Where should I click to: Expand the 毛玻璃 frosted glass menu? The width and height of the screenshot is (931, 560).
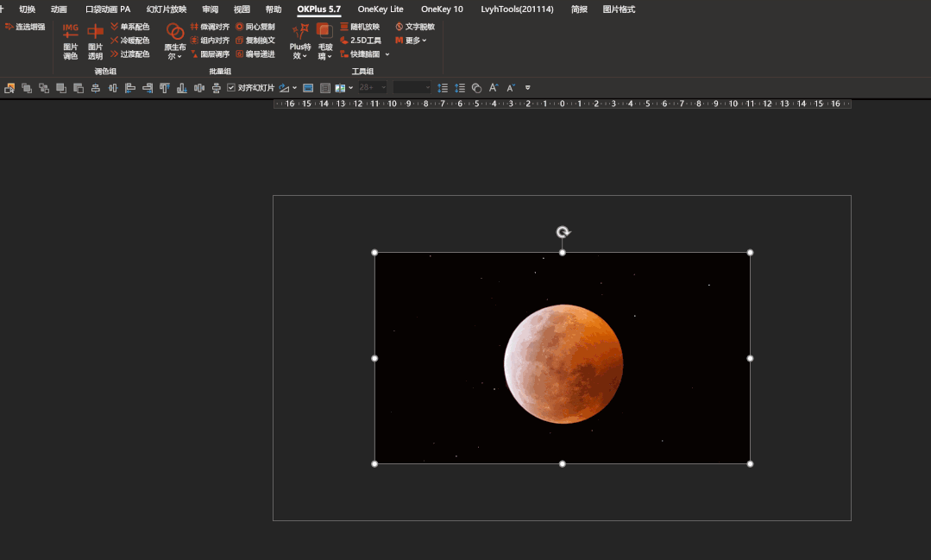[324, 41]
